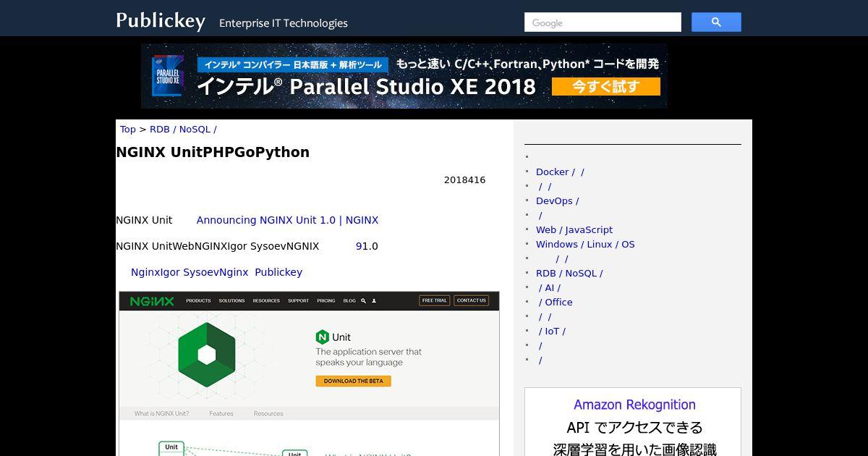Click the orange 今すぐ試す ad button

(606, 87)
